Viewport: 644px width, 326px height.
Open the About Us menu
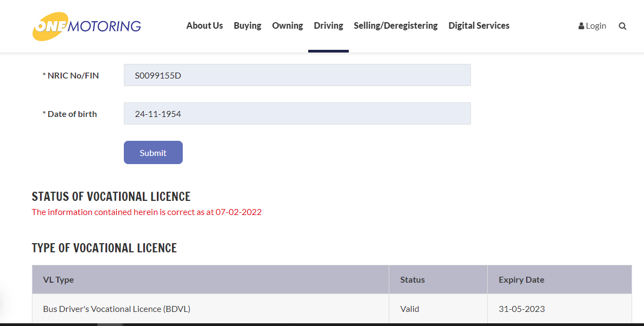click(x=204, y=25)
